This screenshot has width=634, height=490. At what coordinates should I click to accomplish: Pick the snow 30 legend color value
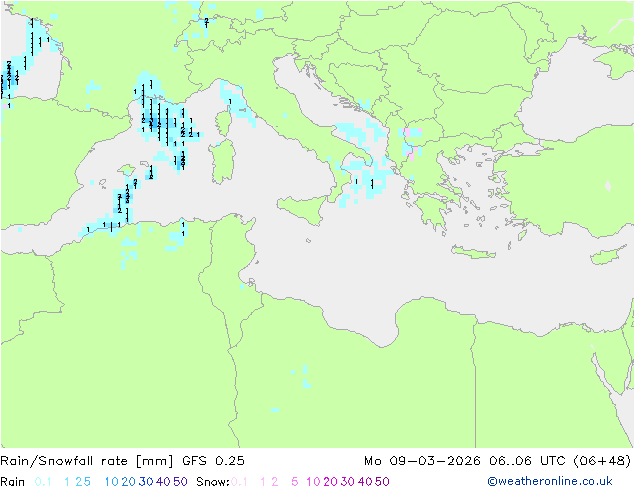click(x=348, y=482)
